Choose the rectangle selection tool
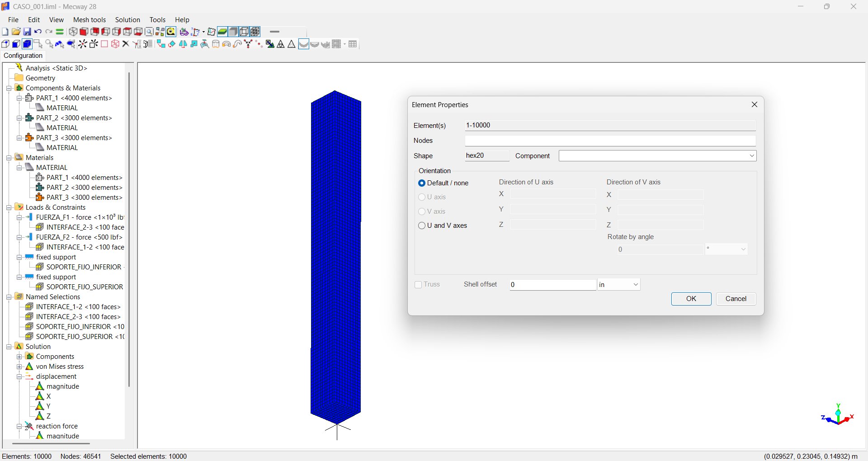 click(x=38, y=44)
